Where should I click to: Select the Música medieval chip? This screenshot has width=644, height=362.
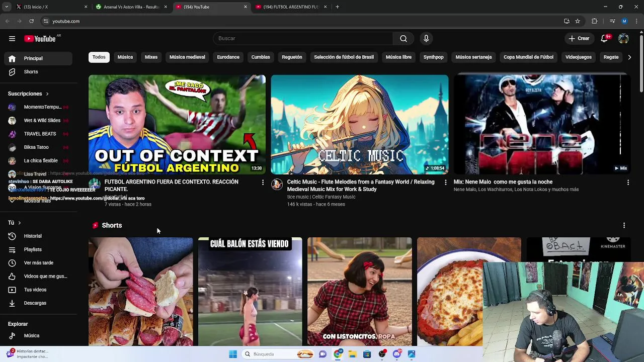187,57
